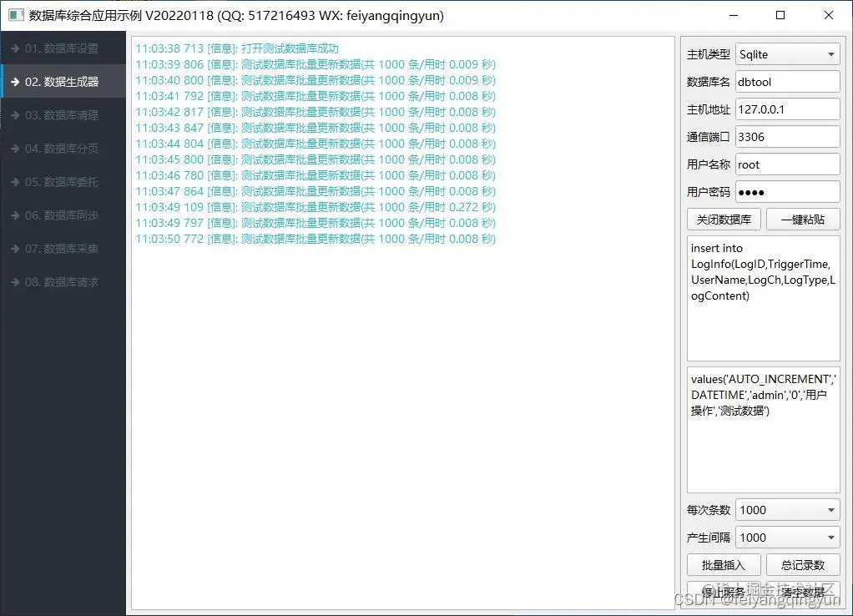Switch to 05. 数据库委托 page
This screenshot has width=853, height=616.
point(63,182)
